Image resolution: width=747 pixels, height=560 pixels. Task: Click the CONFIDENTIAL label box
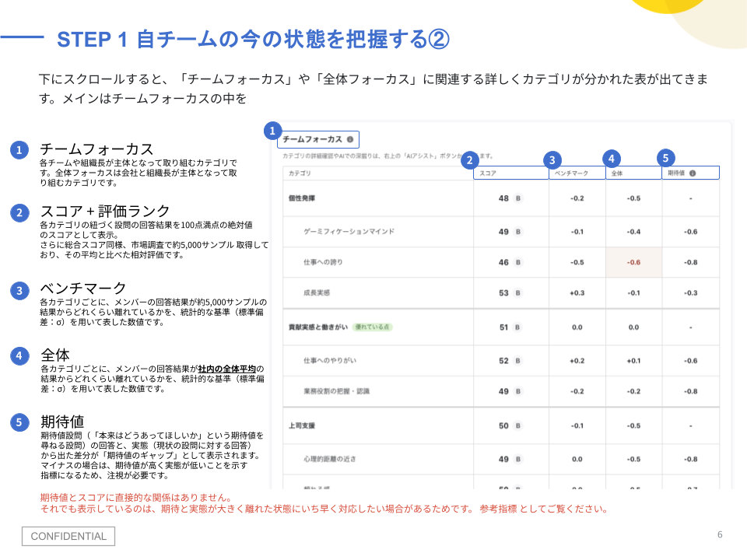pos(68,536)
